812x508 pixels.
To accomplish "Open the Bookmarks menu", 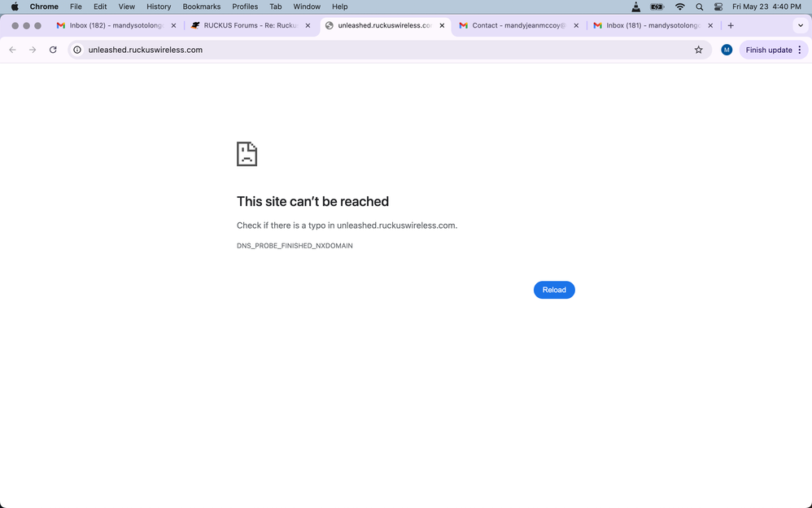I will click(201, 7).
